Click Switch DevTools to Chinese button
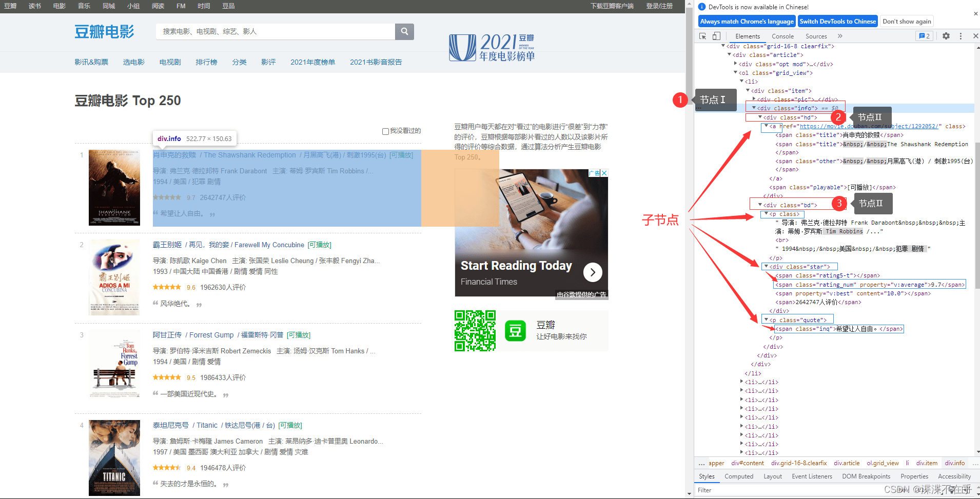Viewport: 980px width, 499px height. tap(837, 22)
